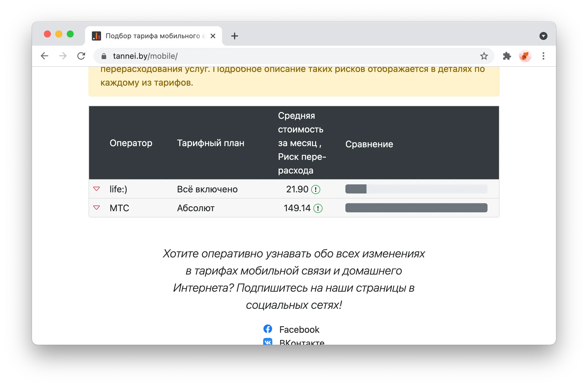Click the Оператор column header
This screenshot has height=387, width=588.
point(131,143)
